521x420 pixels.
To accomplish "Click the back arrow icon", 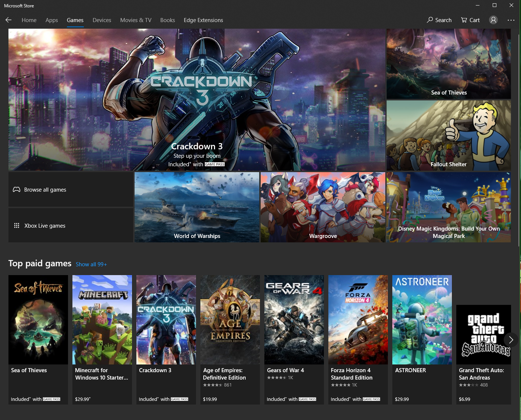I will click(x=8, y=20).
